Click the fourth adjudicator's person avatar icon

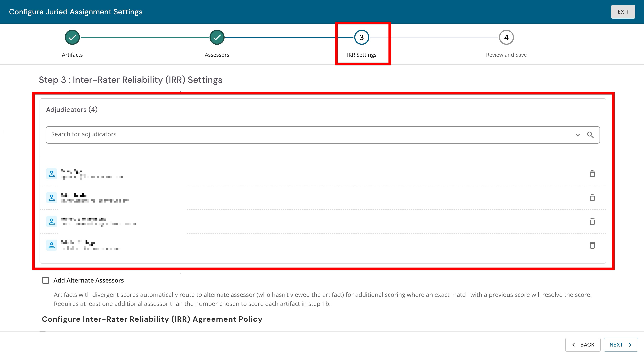pyautogui.click(x=51, y=245)
